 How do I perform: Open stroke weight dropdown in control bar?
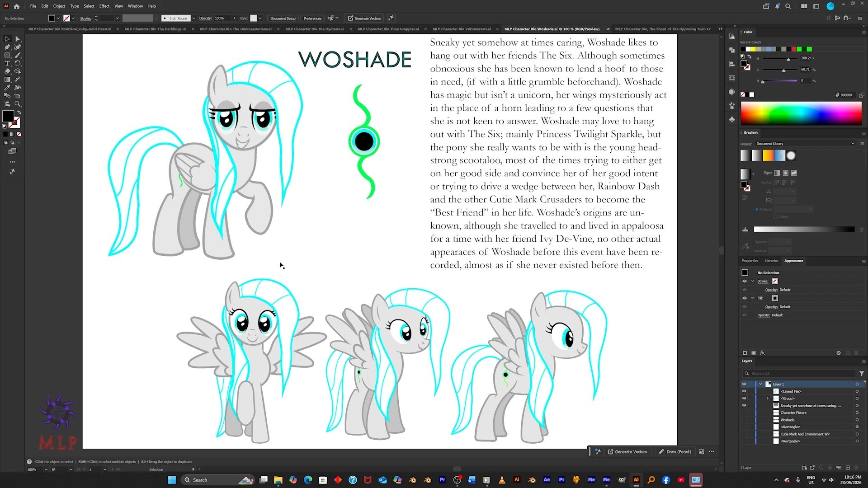[x=117, y=19]
